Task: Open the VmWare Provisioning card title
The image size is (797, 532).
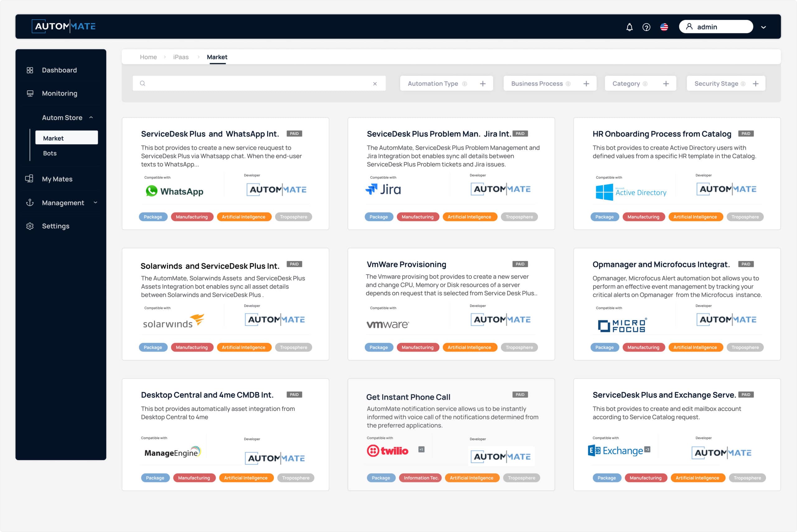Action: [406, 264]
